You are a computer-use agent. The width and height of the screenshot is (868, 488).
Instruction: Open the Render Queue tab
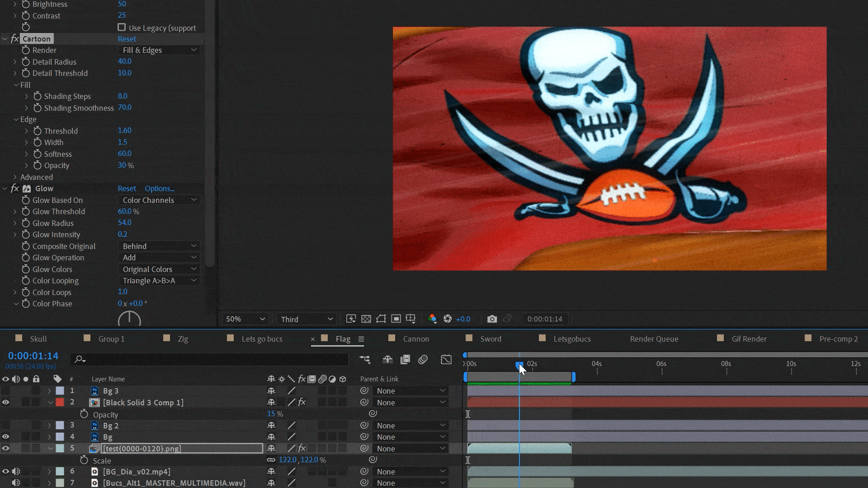click(x=654, y=339)
